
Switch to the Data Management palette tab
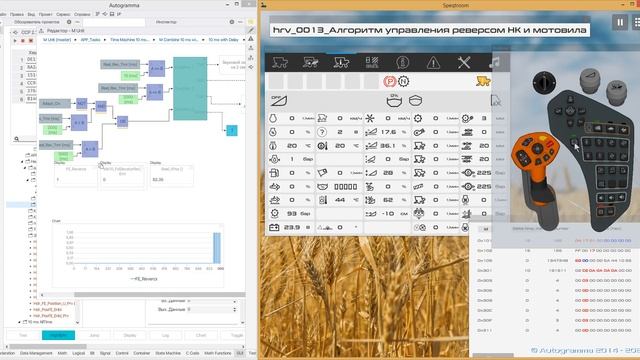pos(36,353)
